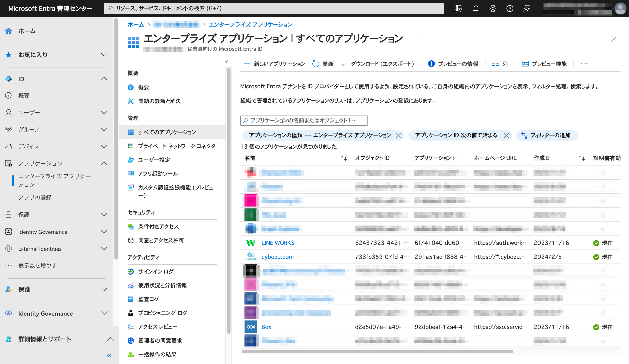Remove the アプリケーションの種類 filter

pyautogui.click(x=399, y=135)
